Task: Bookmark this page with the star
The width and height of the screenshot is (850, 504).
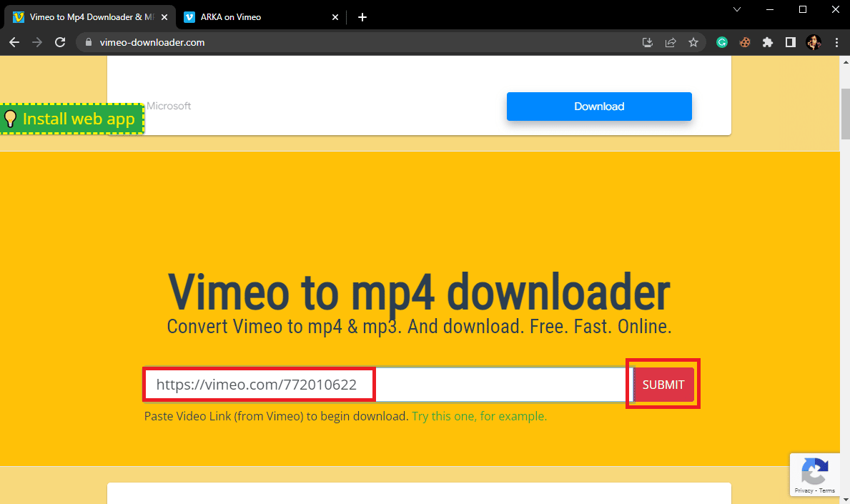Action: [x=693, y=42]
